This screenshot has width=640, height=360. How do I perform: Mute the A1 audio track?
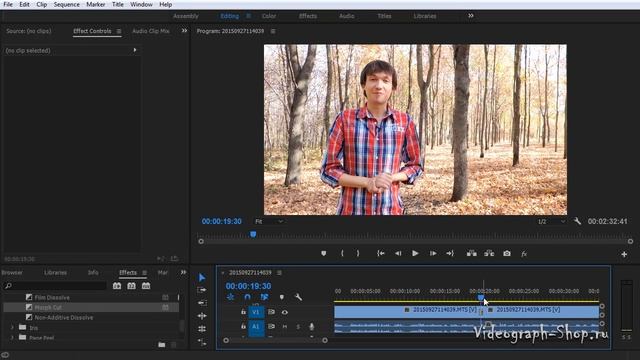coord(285,327)
